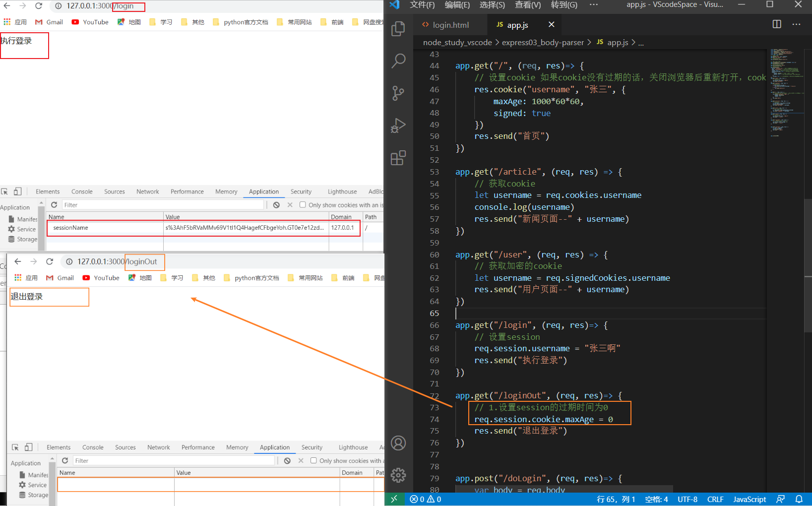812x506 pixels.
Task: Delete selected cookie in upper DevTools
Action: click(290, 205)
